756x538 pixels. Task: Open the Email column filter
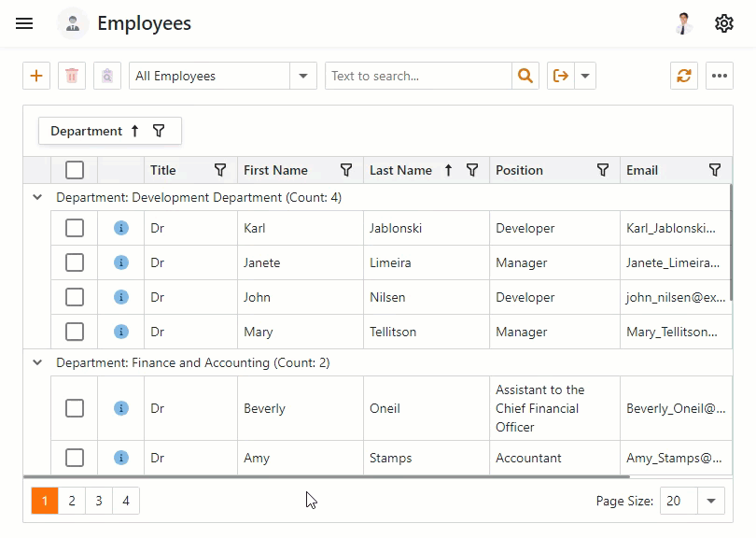click(x=715, y=170)
